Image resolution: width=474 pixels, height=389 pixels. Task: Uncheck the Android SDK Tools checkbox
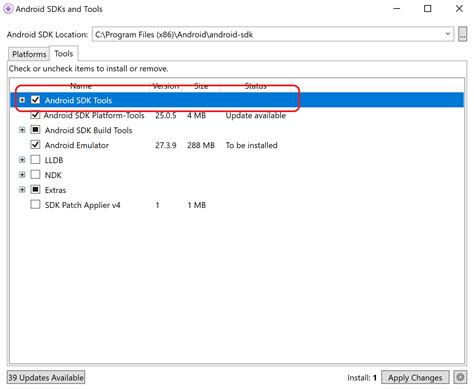[35, 100]
